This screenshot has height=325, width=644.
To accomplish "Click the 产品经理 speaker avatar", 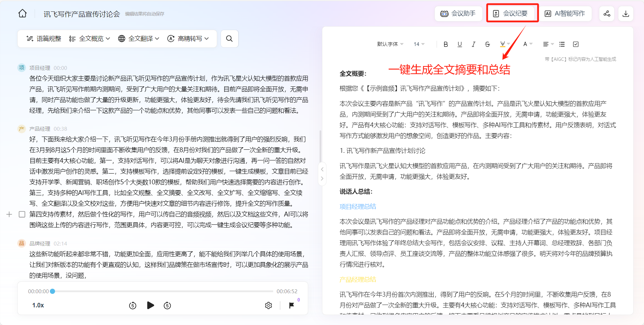I will pyautogui.click(x=22, y=129).
